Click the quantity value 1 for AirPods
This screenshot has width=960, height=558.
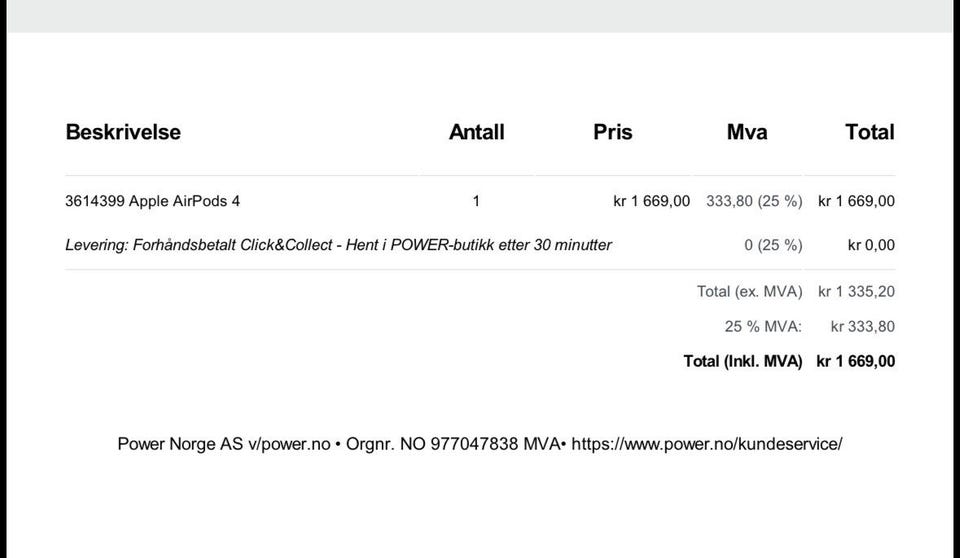pyautogui.click(x=476, y=201)
